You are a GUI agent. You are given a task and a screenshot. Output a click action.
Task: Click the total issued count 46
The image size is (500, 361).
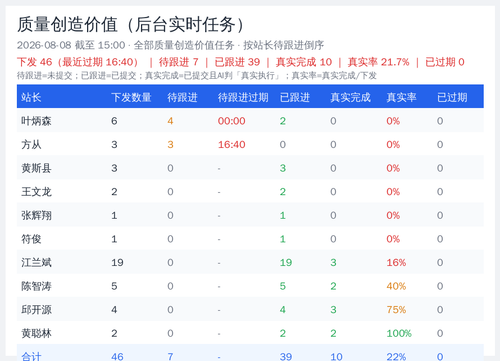pos(117,357)
